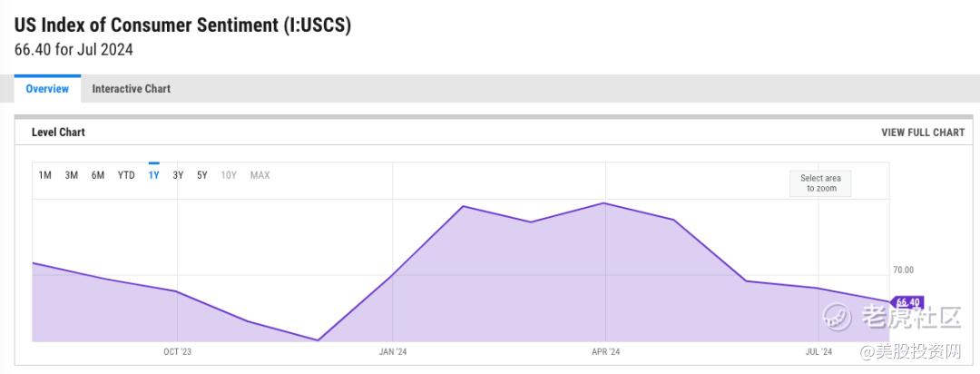Image resolution: width=980 pixels, height=374 pixels.
Task: Click the OCT '23 axis label
Action: (178, 352)
